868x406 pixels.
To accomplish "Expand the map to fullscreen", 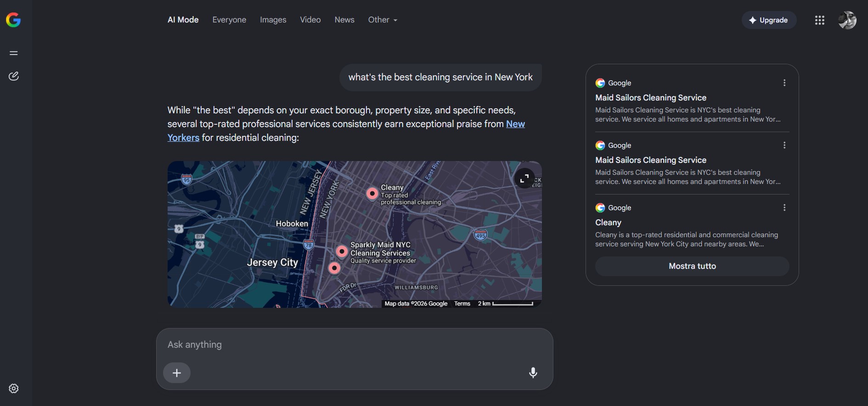I will click(x=524, y=178).
